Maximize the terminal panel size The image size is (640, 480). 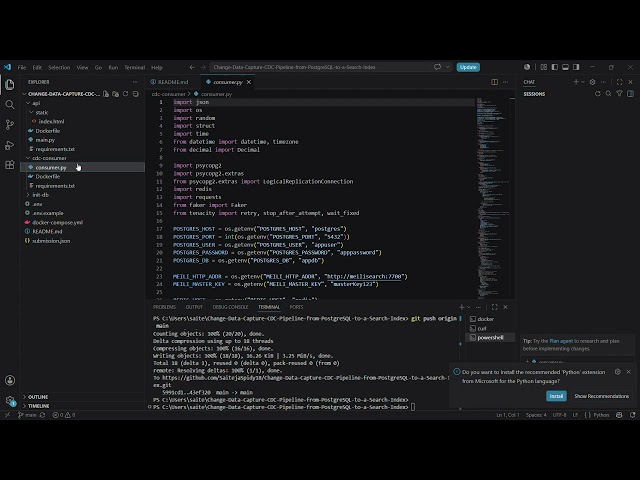click(x=495, y=307)
